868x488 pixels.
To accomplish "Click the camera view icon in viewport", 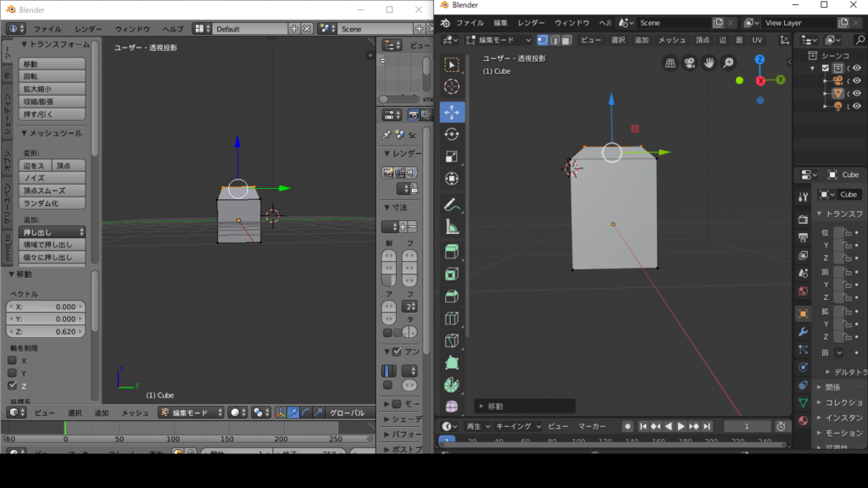I will (x=689, y=63).
